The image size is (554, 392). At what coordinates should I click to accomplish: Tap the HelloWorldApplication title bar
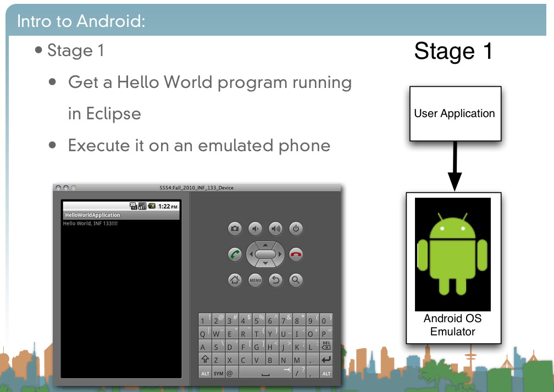pos(121,215)
